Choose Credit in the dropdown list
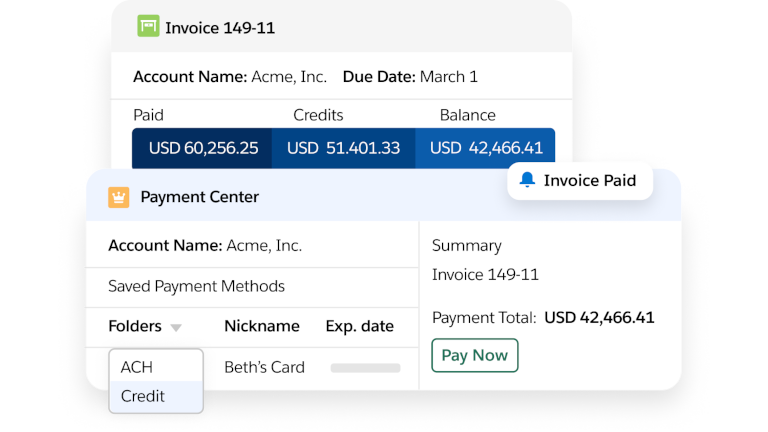768x432 pixels. click(x=143, y=396)
